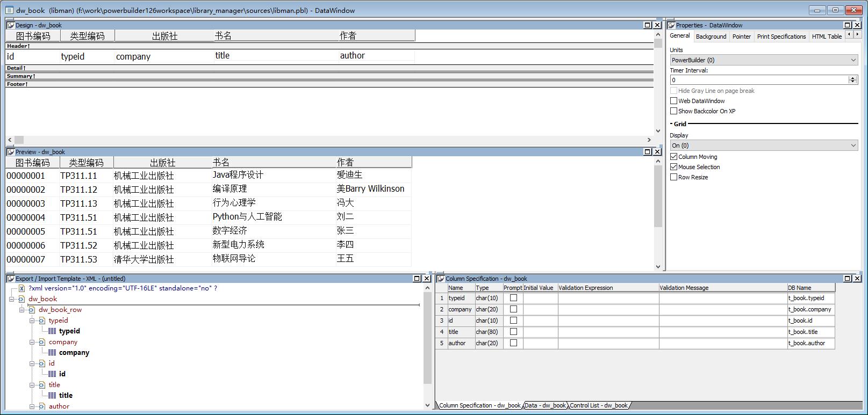
Task: Click the Properties pane title icon
Action: click(671, 25)
